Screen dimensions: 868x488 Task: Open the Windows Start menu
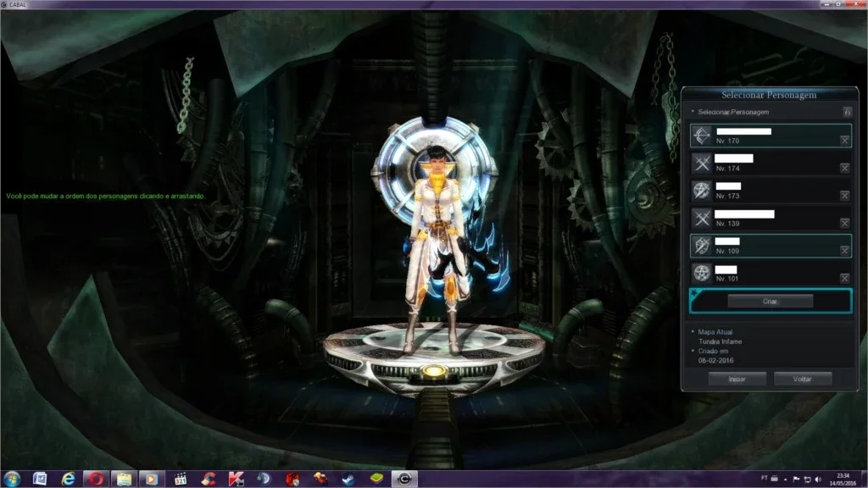12,479
